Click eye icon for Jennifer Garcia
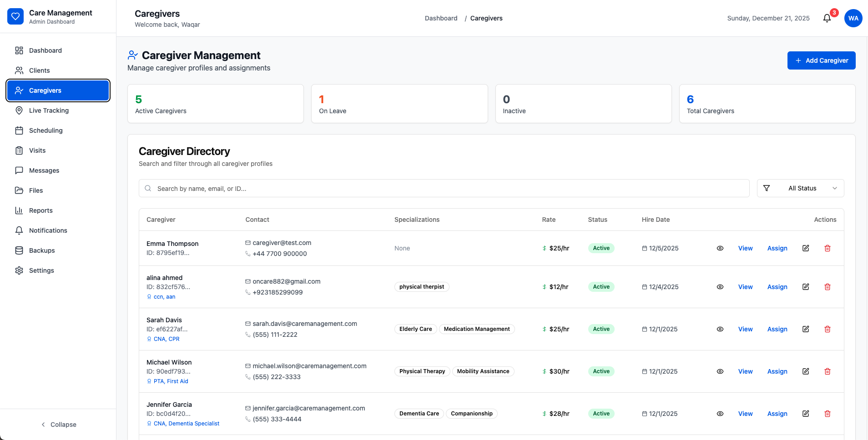This screenshot has height=440, width=868. (x=720, y=414)
